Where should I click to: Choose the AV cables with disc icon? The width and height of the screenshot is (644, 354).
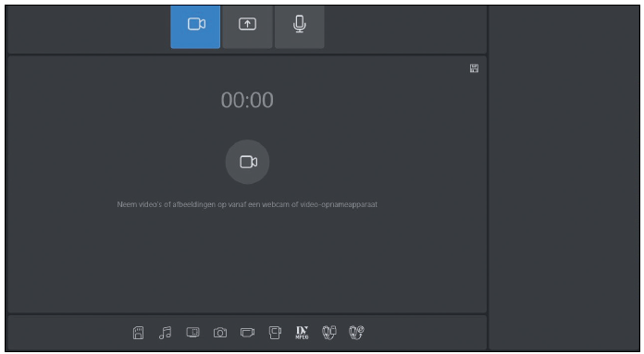click(x=356, y=332)
